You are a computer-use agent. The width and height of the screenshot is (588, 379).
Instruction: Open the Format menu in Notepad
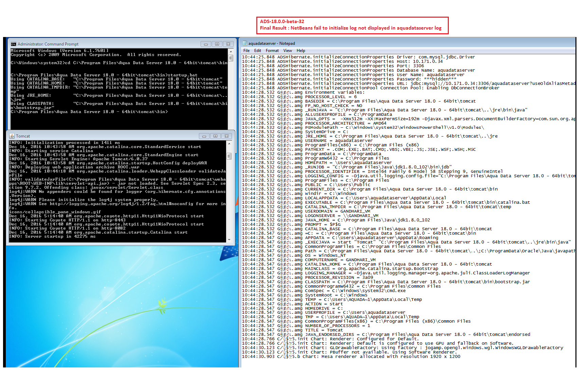tap(272, 51)
